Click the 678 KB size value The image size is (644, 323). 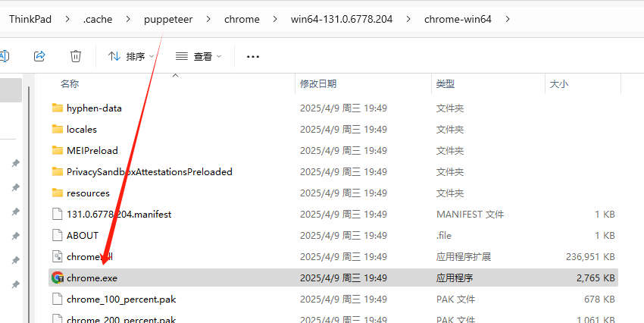pos(599,299)
